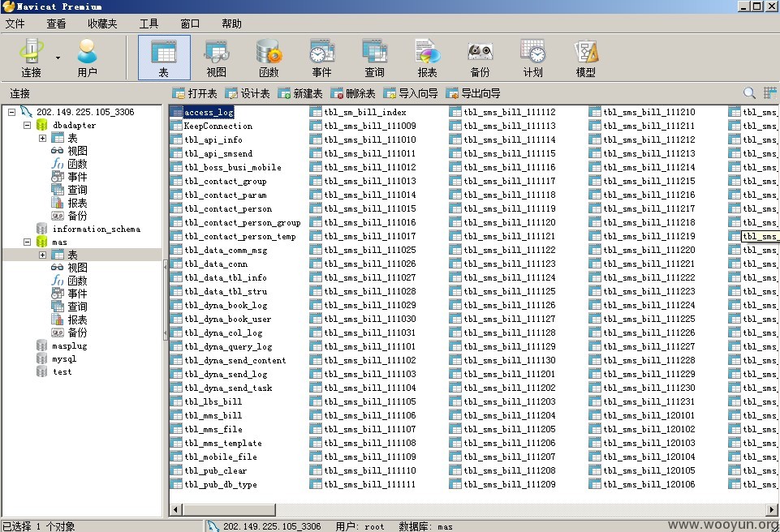Select the tbl_sms_bill_111231 table

click(x=649, y=401)
